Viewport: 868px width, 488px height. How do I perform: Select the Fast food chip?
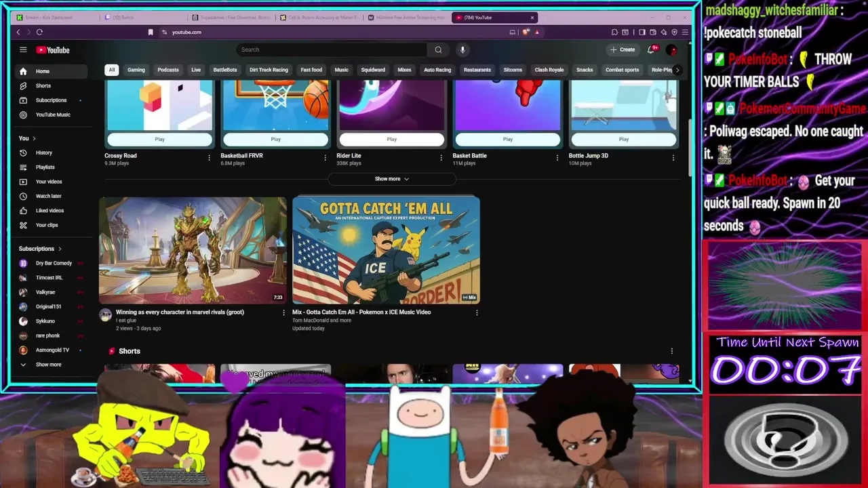311,70
